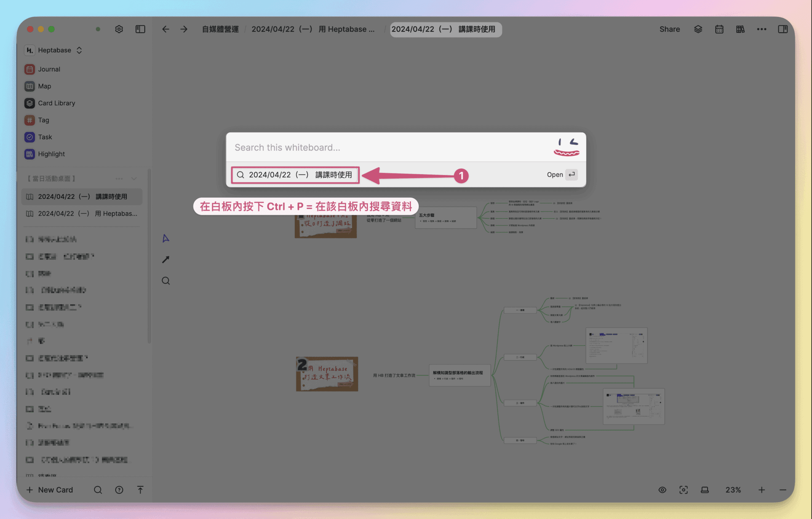Go forward with the right arrow
The height and width of the screenshot is (519, 812).
pos(184,29)
